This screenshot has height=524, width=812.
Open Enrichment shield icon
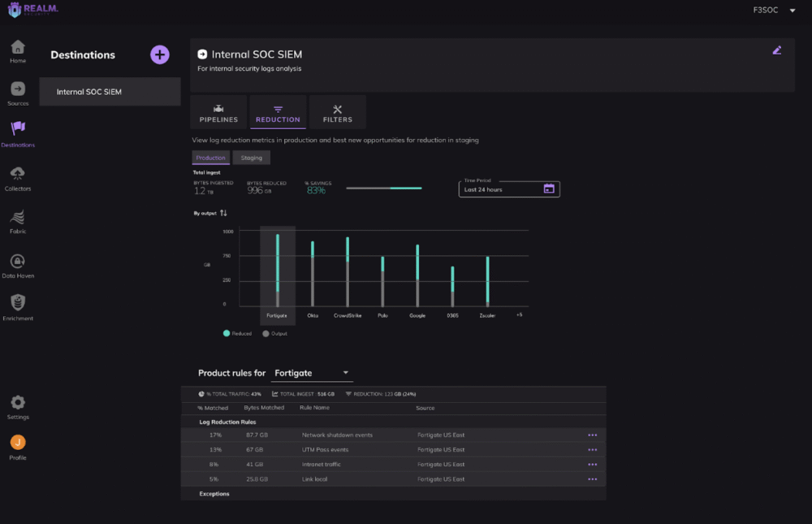tap(18, 307)
